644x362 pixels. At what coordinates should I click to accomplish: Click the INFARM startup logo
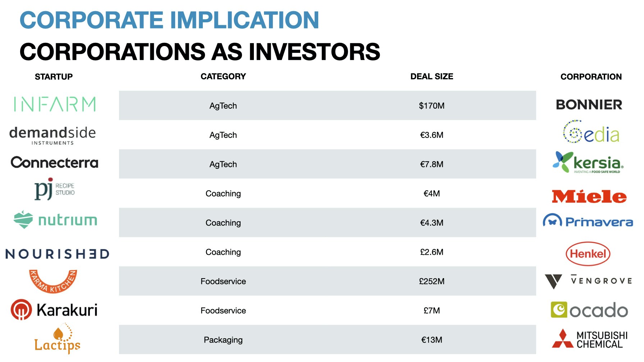coord(55,104)
